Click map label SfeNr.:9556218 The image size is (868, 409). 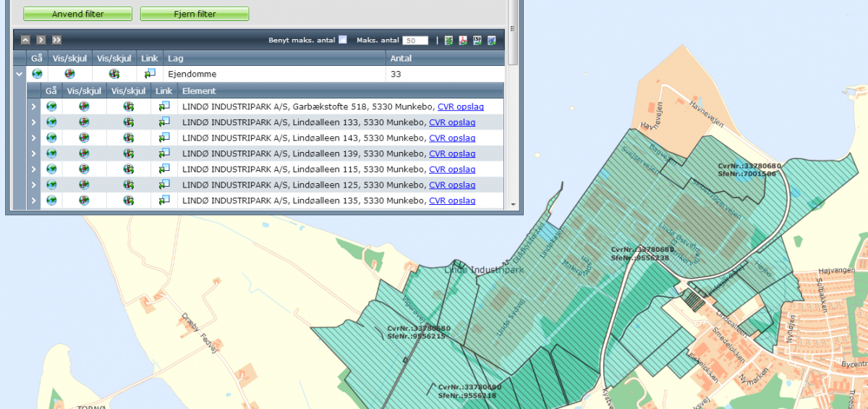coord(467,395)
